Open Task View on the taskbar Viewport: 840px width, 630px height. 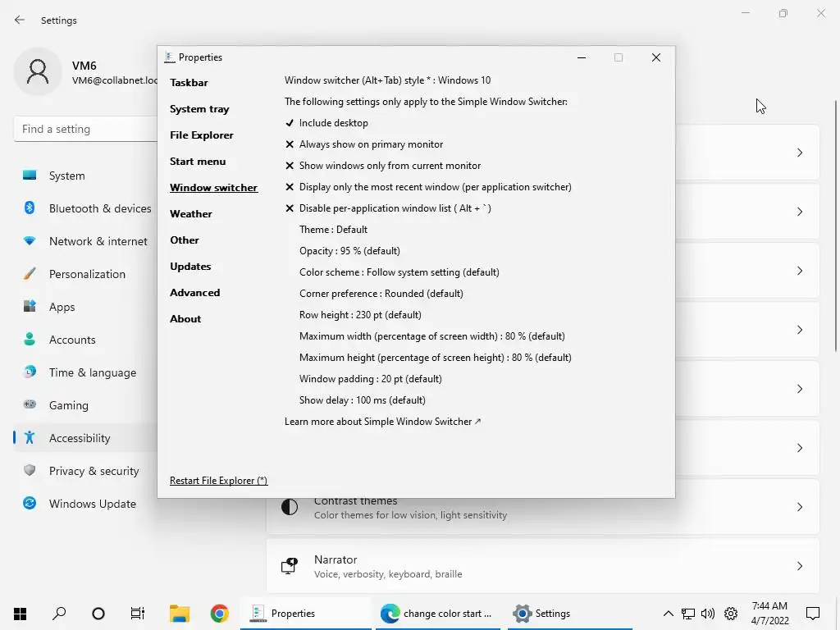pos(138,614)
